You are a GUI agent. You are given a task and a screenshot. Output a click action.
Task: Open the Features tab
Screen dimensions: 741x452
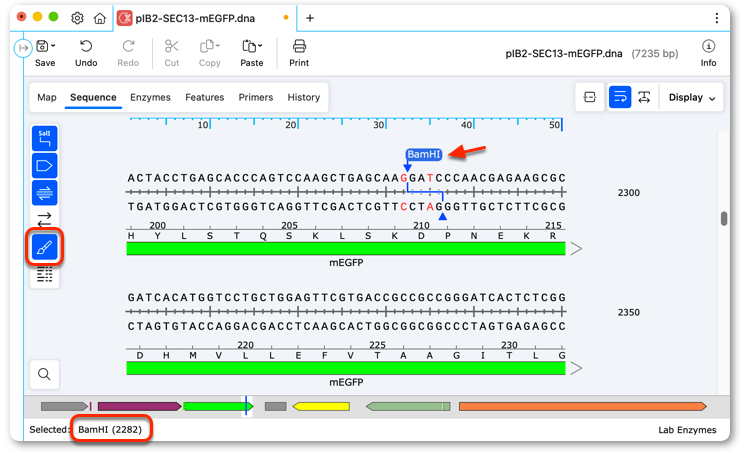205,97
